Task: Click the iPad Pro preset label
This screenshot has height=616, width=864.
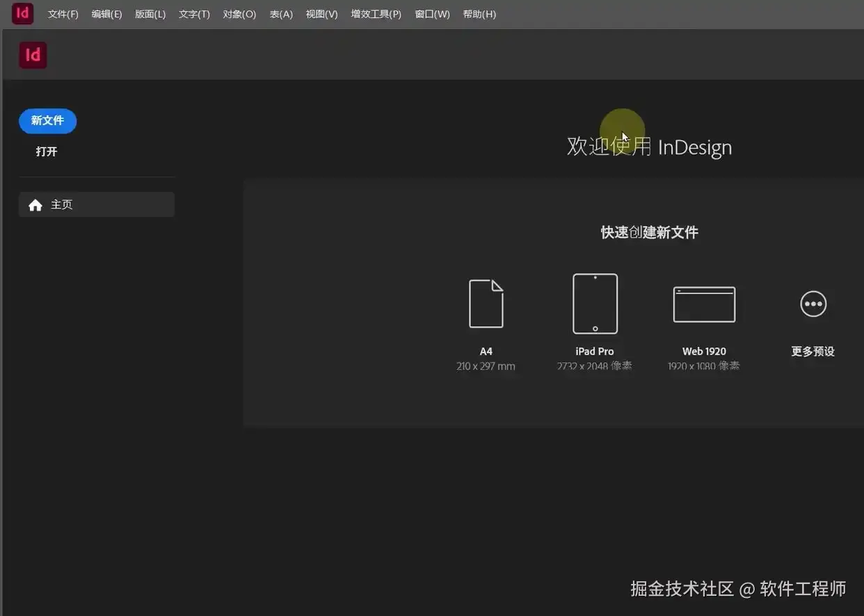Action: pos(595,351)
